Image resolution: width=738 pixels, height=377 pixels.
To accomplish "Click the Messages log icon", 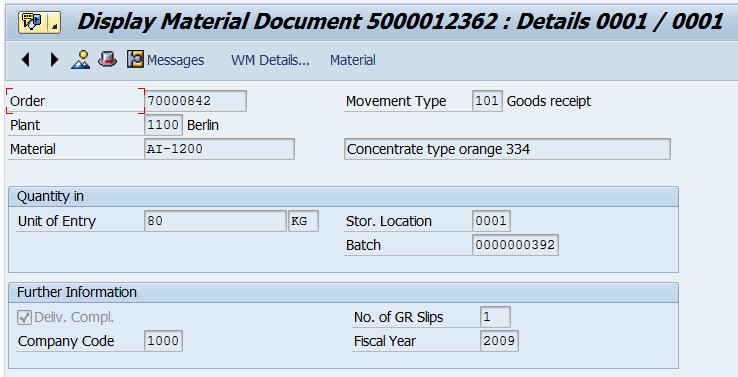I will pyautogui.click(x=135, y=59).
